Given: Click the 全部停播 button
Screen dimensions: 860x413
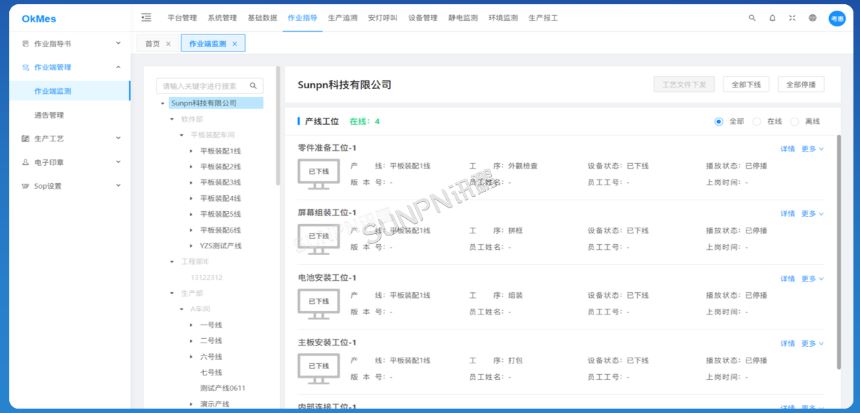Looking at the screenshot, I should point(801,84).
